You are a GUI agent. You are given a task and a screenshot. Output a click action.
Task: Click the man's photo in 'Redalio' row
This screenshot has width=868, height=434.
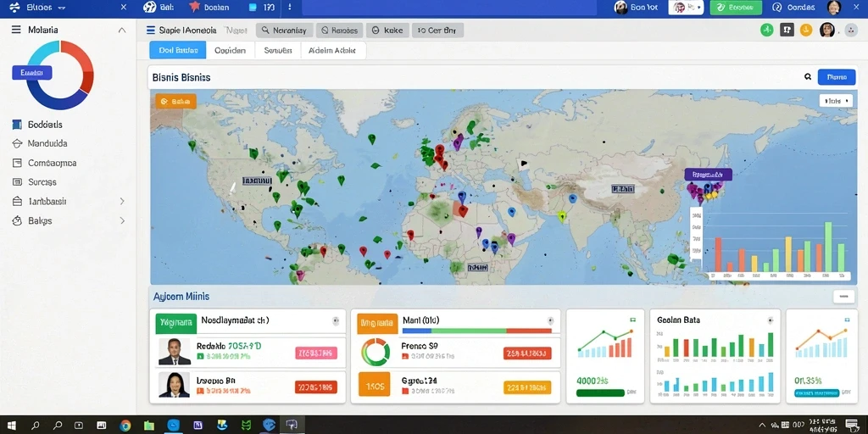[x=175, y=352]
